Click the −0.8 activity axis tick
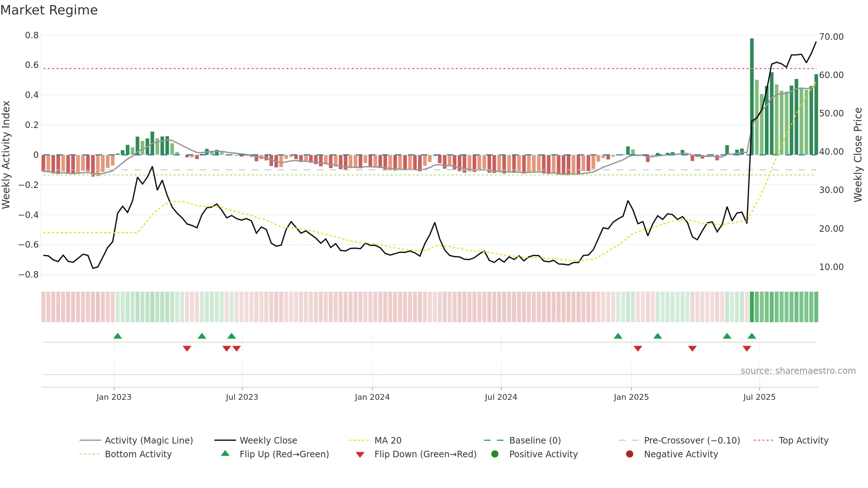868x488 pixels. 29,274
